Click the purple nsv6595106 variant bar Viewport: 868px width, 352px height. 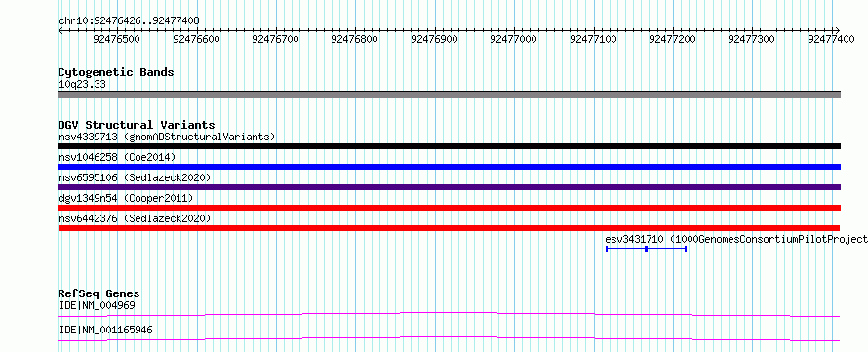point(450,187)
